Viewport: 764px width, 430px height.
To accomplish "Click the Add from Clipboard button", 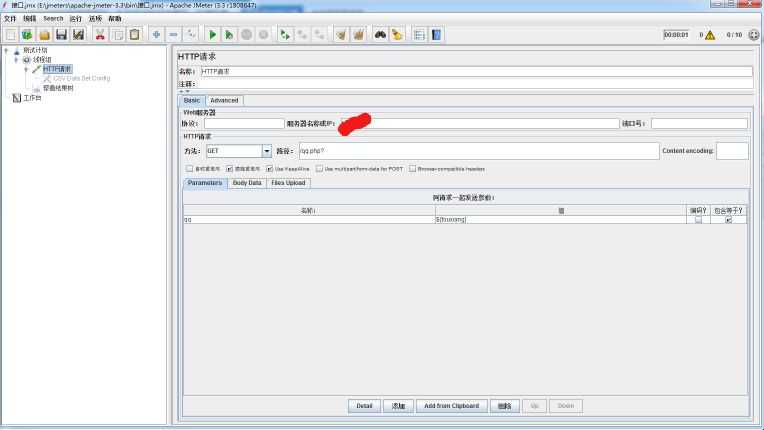I will 452,406.
